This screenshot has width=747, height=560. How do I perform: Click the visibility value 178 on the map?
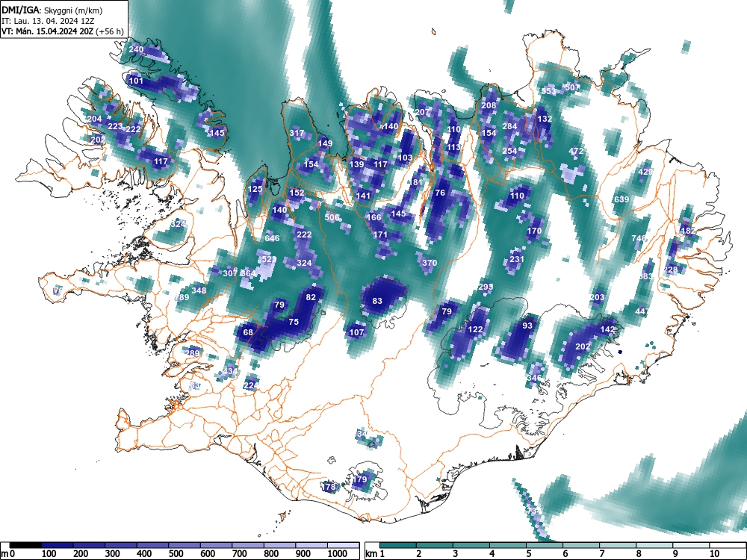pos(329,487)
